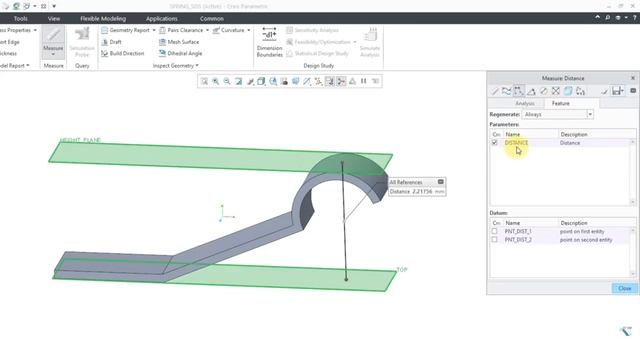Click 'point on first entity' description

coord(582,231)
